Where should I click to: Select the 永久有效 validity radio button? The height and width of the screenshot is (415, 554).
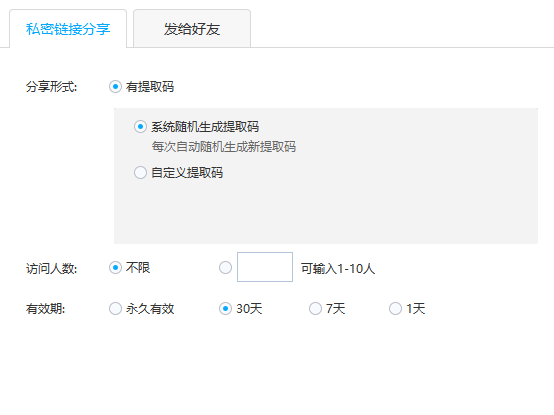coord(115,308)
